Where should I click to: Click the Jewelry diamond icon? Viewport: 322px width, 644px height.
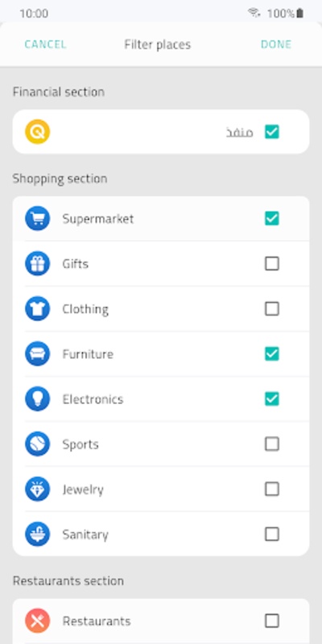(37, 489)
